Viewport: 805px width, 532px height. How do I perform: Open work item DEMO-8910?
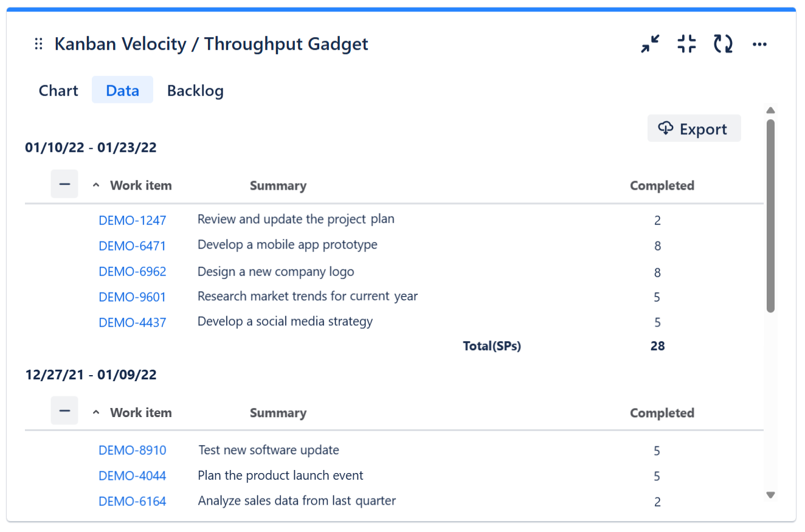point(133,450)
